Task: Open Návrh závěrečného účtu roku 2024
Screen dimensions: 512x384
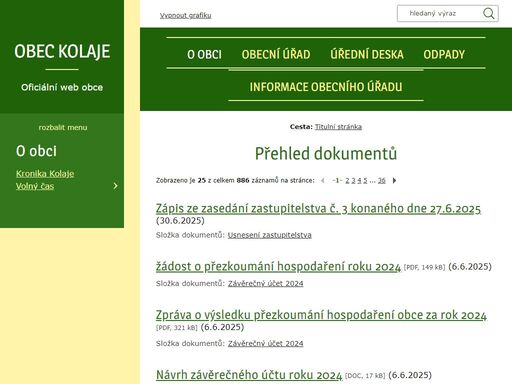Action: pos(249,375)
